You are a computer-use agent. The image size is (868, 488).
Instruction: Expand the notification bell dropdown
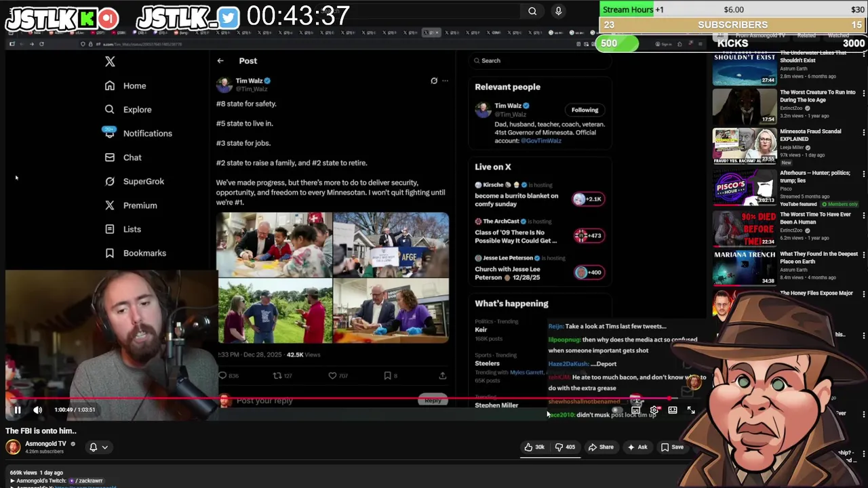click(x=98, y=447)
